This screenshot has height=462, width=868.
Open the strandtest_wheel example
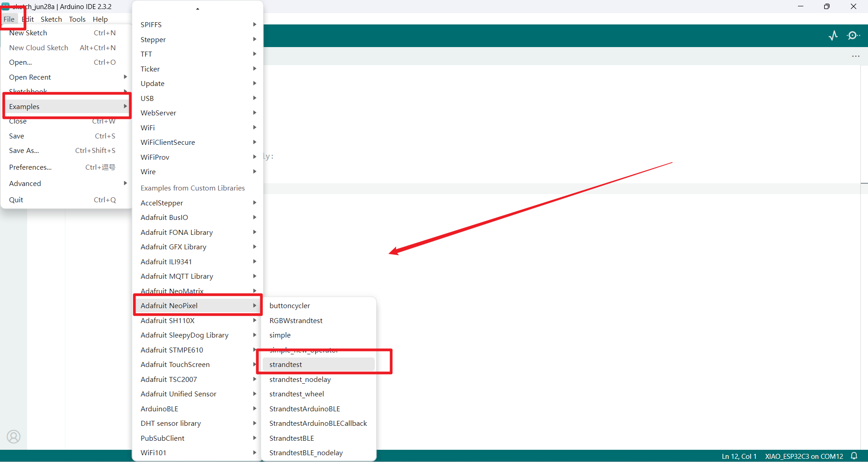[319, 394]
